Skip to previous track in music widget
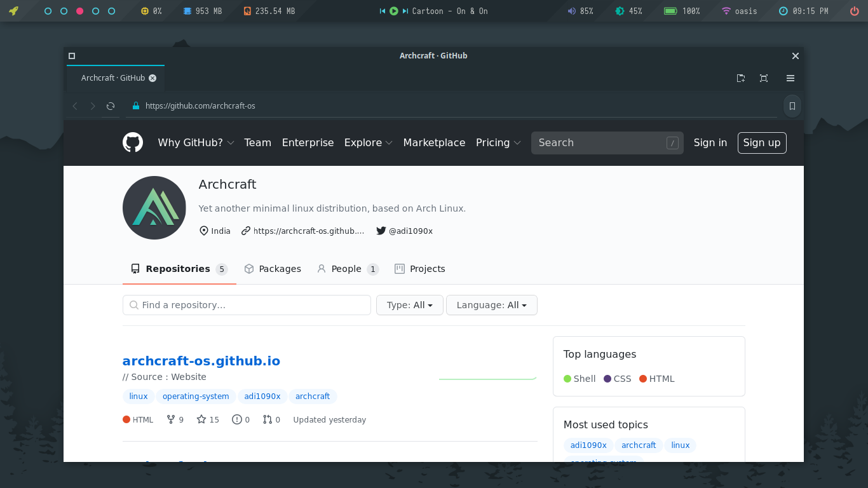Screen dimensions: 868x488 [383, 11]
